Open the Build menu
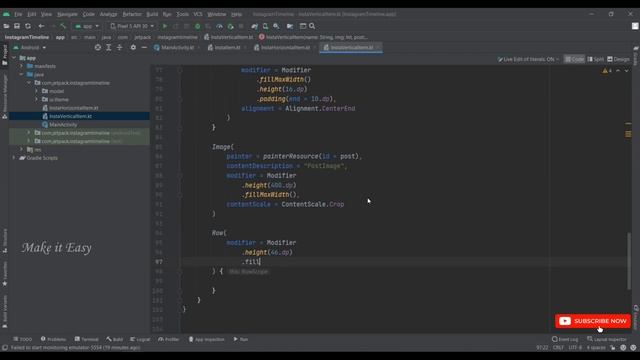The width and height of the screenshot is (640, 360). click(x=152, y=14)
